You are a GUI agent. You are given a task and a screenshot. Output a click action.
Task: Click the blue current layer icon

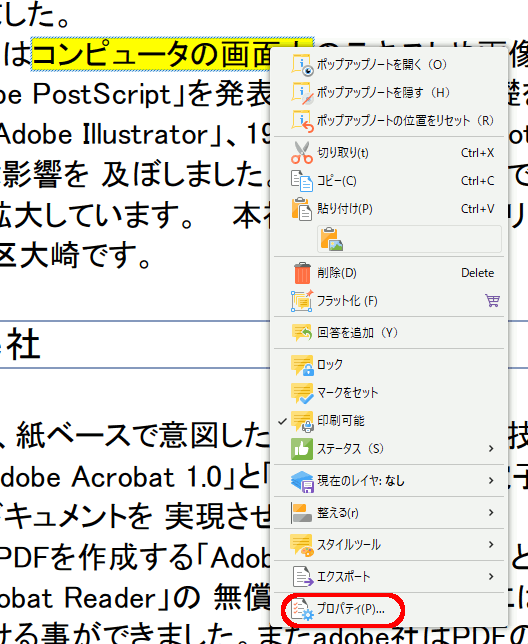point(302,481)
